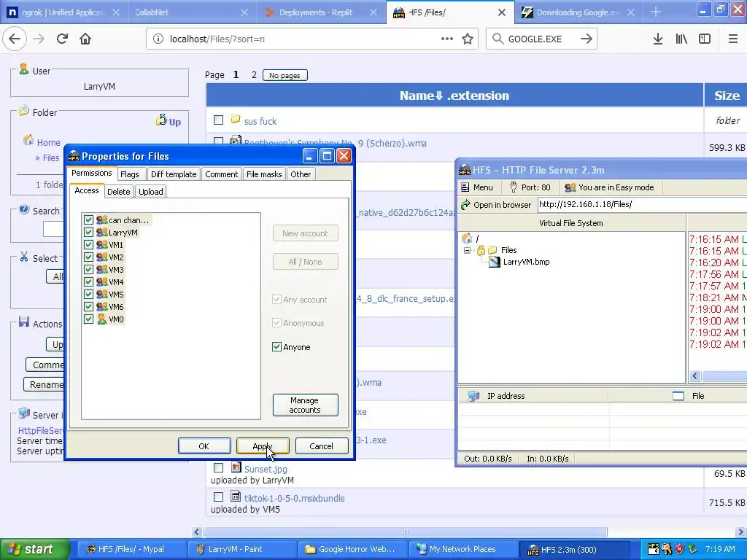
Task: Click the Port: 80 plug icon
Action: pyautogui.click(x=513, y=187)
